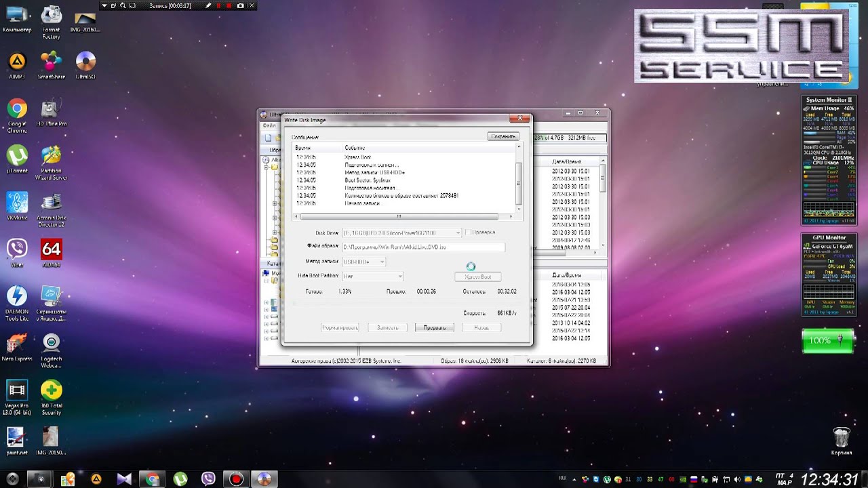Viewport: 868px width, 488px height.
Task: Toggle the Проверка checkbox
Action: [468, 232]
